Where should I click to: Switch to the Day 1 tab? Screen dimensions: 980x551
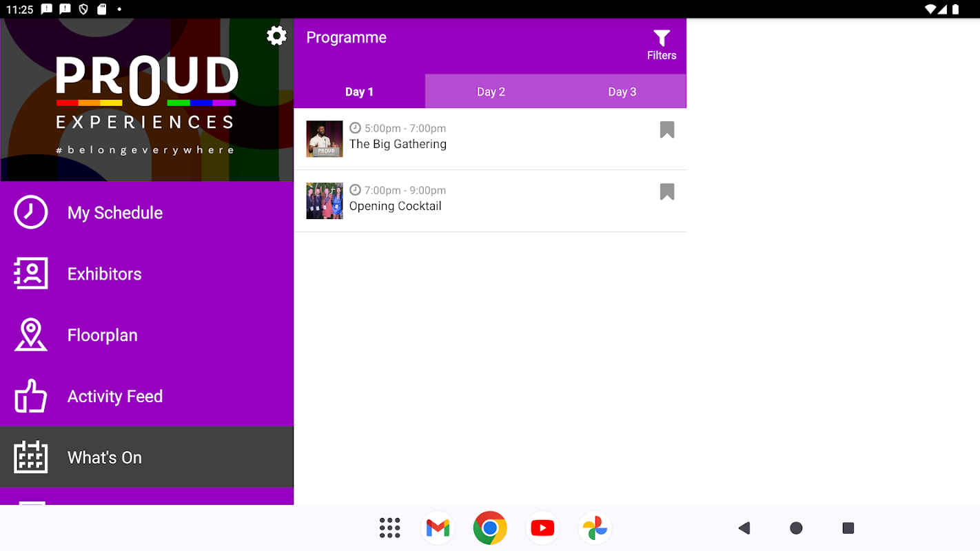coord(360,92)
